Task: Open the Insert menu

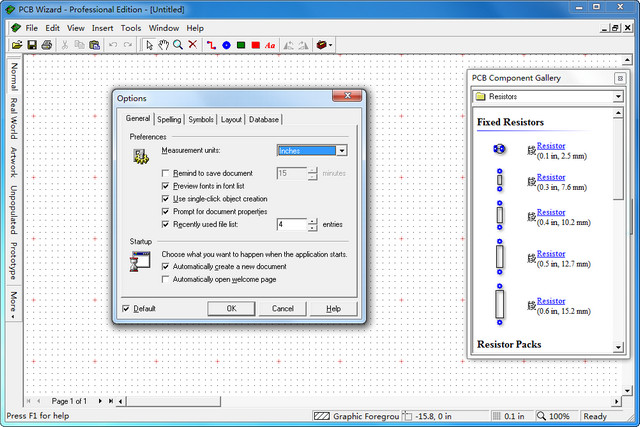Action: (x=102, y=28)
